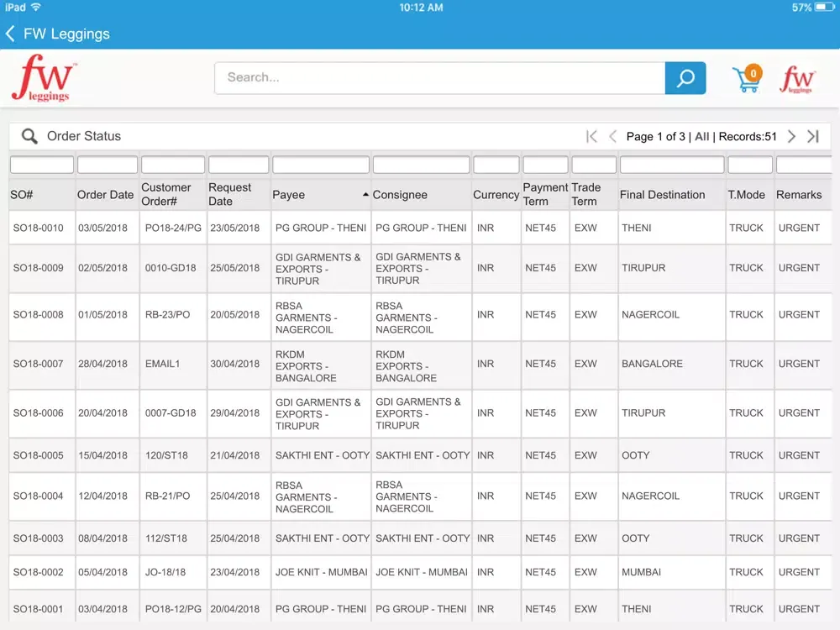Select order SO18-0007
The image size is (840, 630).
click(x=38, y=365)
